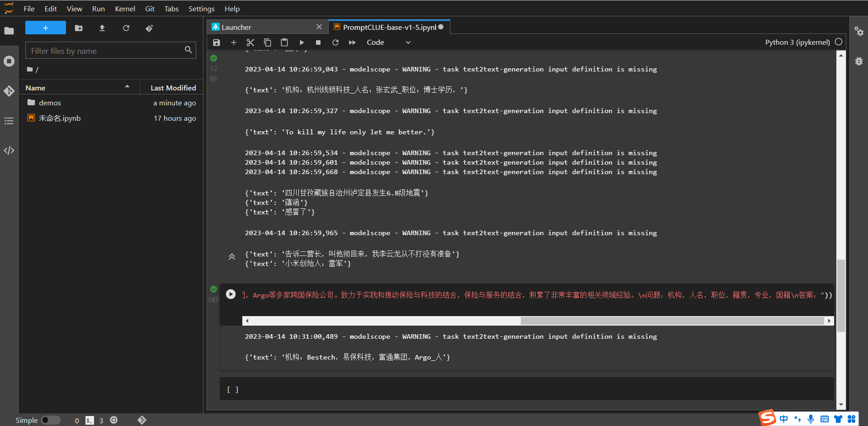Paste cell from clipboard

click(x=284, y=43)
